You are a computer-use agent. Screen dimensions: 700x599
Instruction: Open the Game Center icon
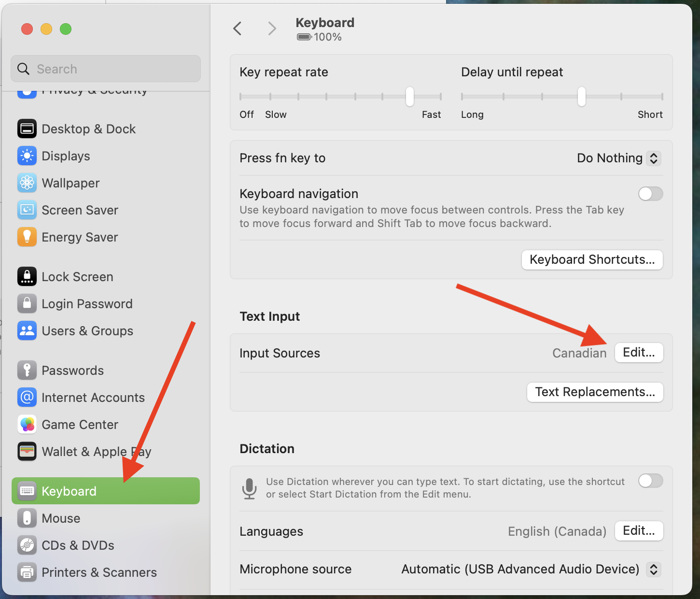(27, 424)
